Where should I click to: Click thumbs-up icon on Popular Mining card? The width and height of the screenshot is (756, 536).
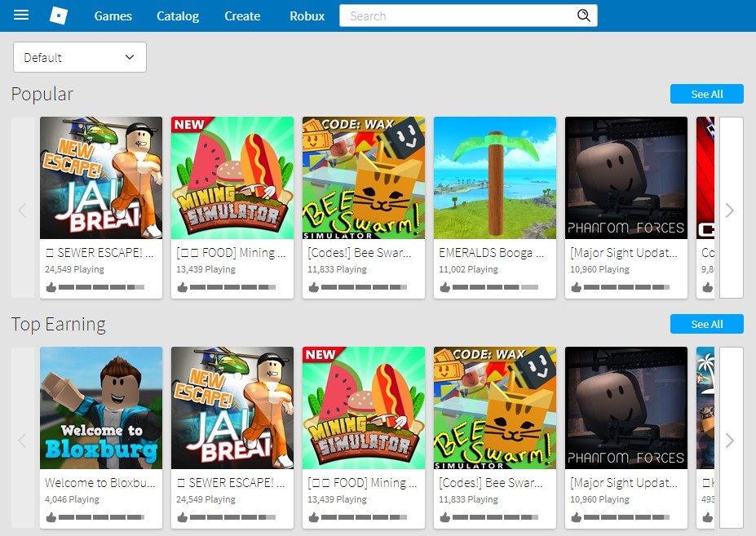[x=182, y=287]
